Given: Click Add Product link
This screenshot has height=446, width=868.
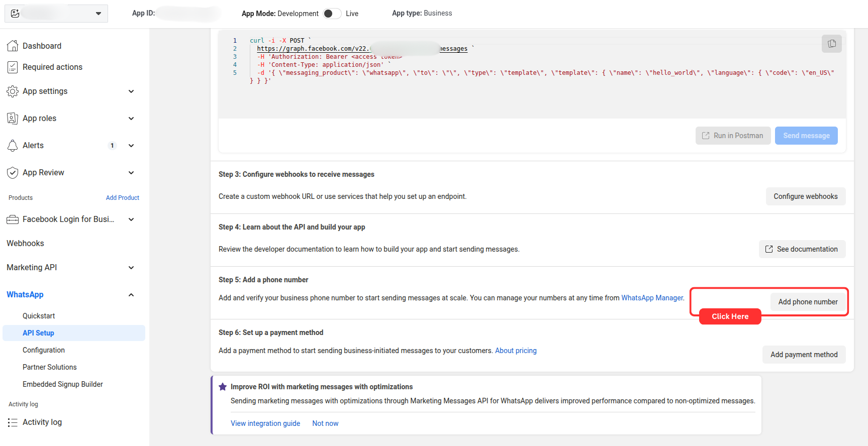Looking at the screenshot, I should pyautogui.click(x=123, y=198).
